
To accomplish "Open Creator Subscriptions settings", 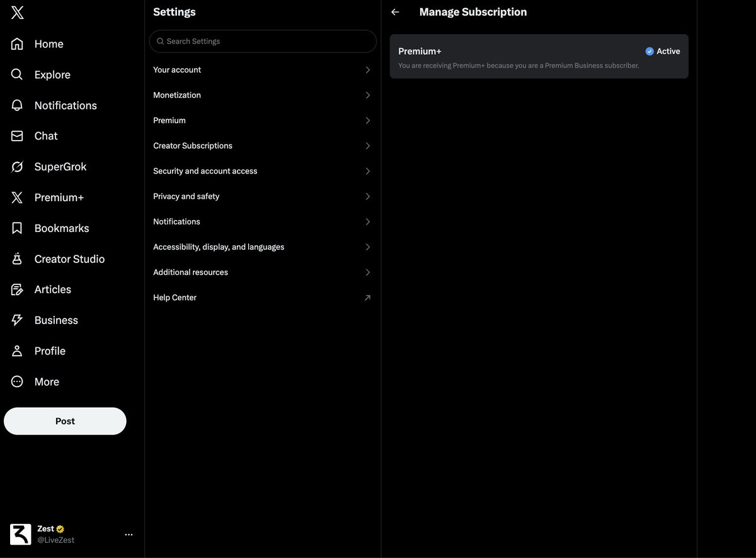I will point(263,146).
